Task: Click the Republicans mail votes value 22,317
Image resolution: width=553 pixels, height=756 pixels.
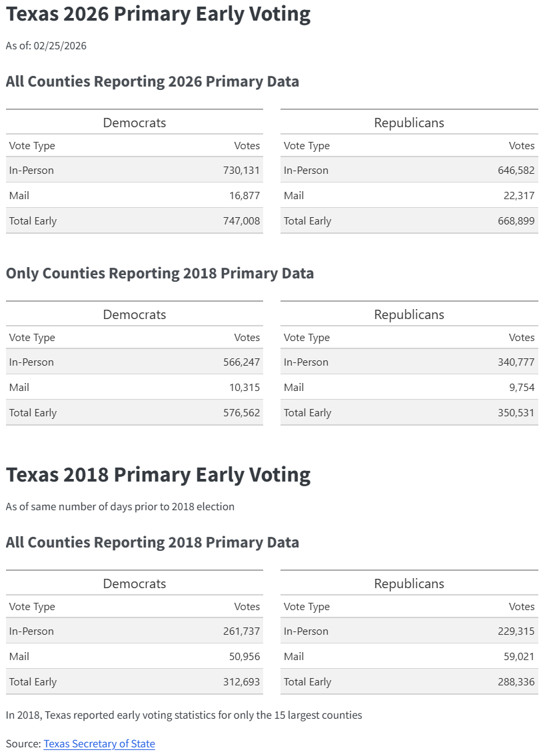Action: (x=518, y=195)
